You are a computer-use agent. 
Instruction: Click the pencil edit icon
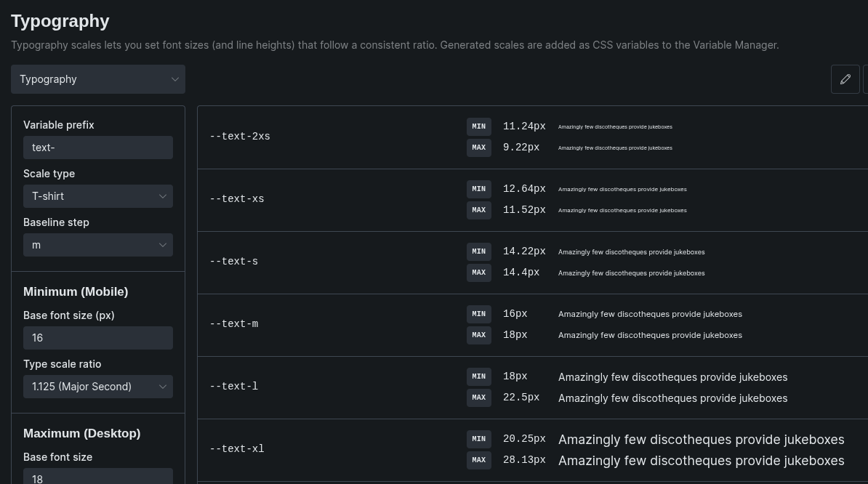coord(845,79)
